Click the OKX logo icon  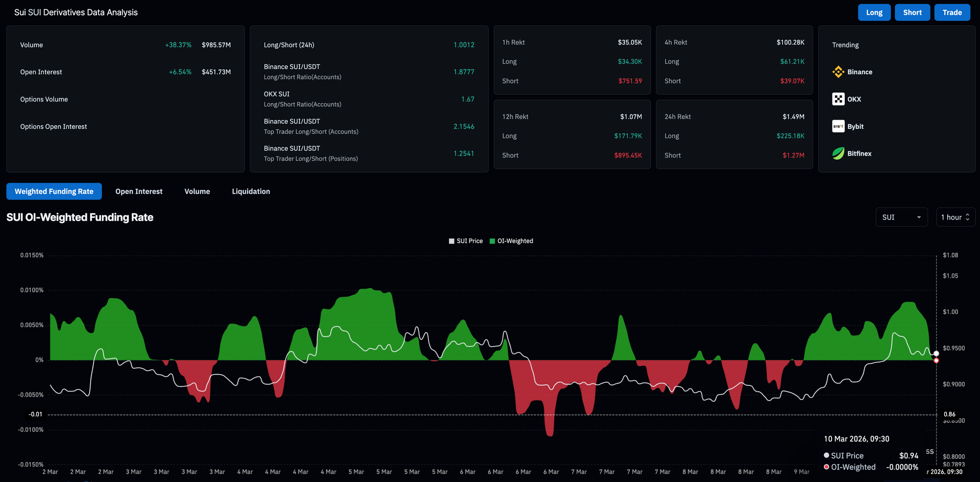click(838, 99)
